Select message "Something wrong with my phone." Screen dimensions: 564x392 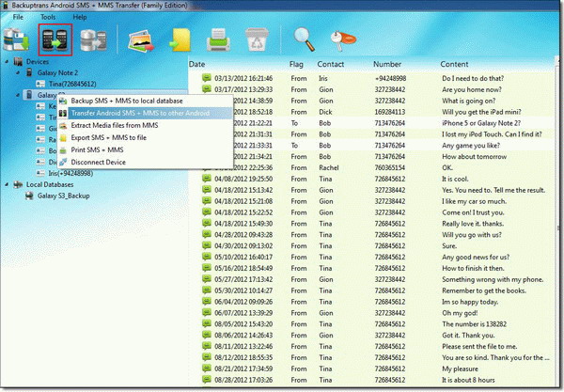(493, 279)
